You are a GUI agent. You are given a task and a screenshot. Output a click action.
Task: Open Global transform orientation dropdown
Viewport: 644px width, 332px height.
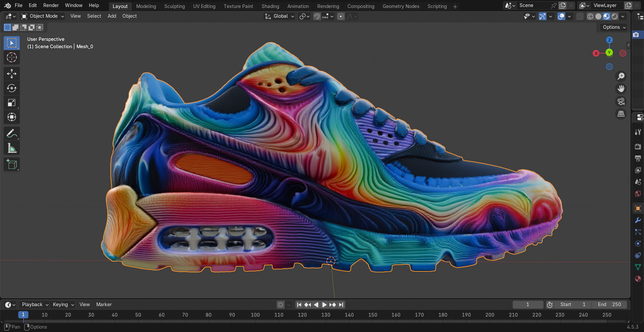[279, 16]
